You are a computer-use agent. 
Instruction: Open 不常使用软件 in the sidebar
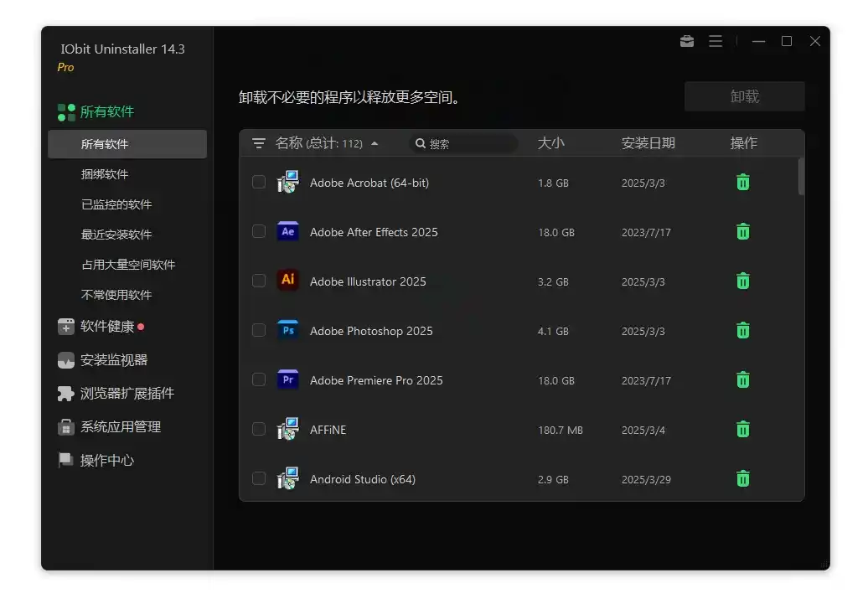(116, 295)
